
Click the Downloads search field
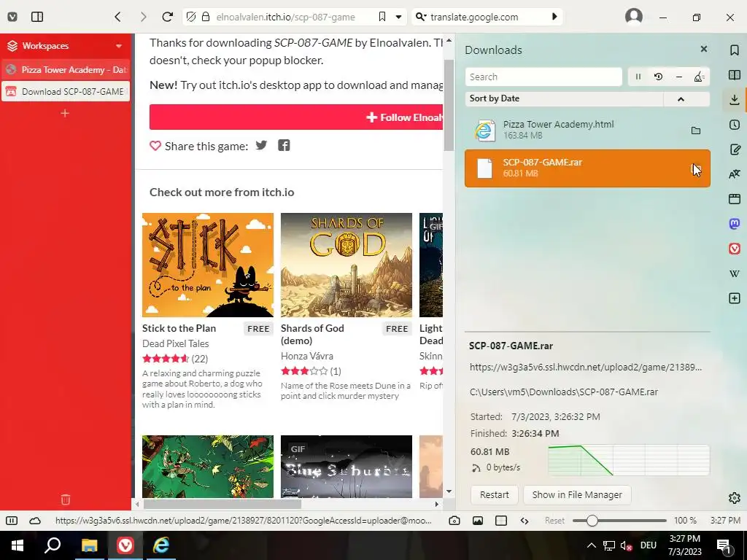pyautogui.click(x=543, y=77)
